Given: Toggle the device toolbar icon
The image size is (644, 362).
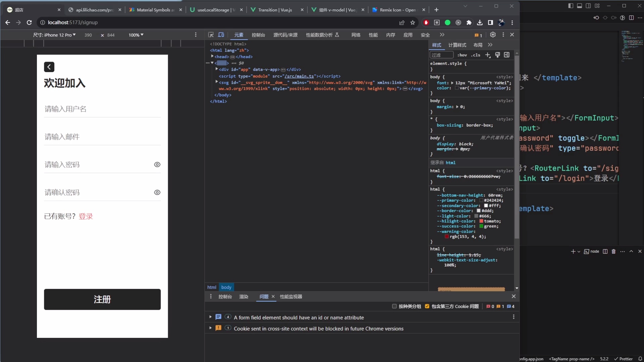Looking at the screenshot, I should pyautogui.click(x=221, y=35).
